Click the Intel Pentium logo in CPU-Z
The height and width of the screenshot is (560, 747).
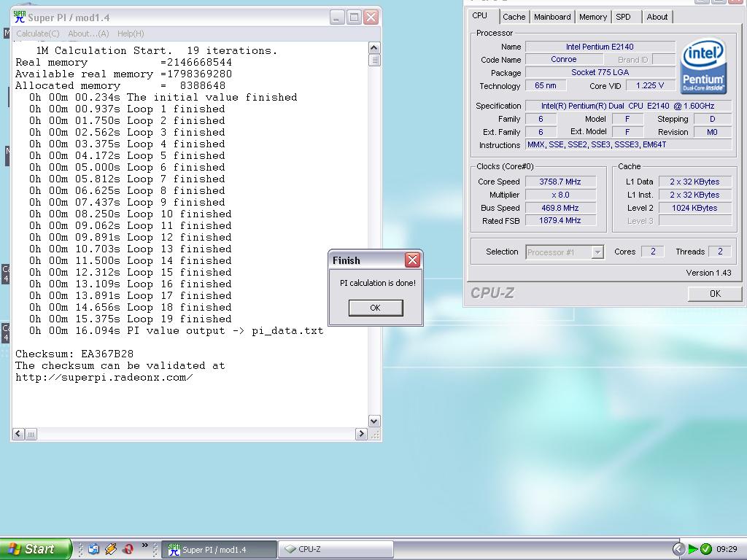[703, 66]
